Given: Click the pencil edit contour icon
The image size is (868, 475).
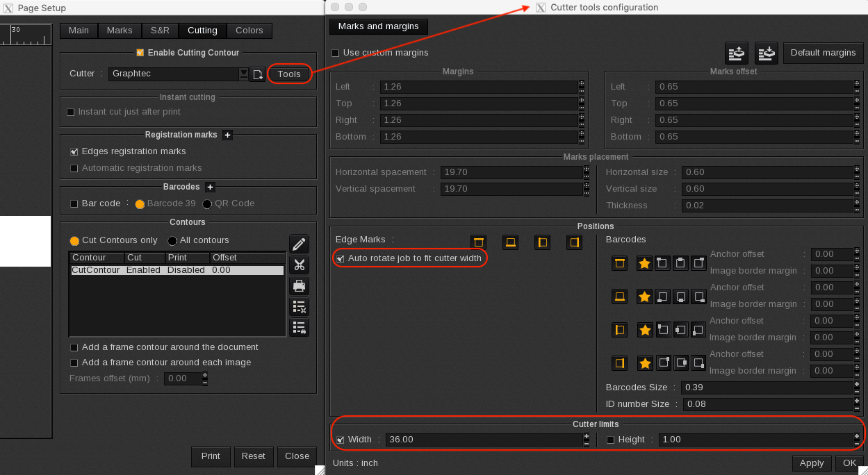Looking at the screenshot, I should click(x=300, y=244).
